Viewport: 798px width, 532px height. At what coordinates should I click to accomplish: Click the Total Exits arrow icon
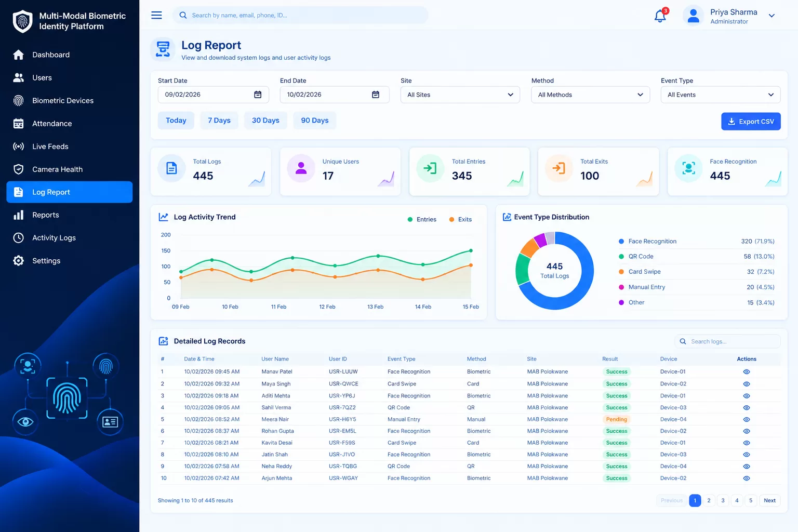pyautogui.click(x=559, y=168)
